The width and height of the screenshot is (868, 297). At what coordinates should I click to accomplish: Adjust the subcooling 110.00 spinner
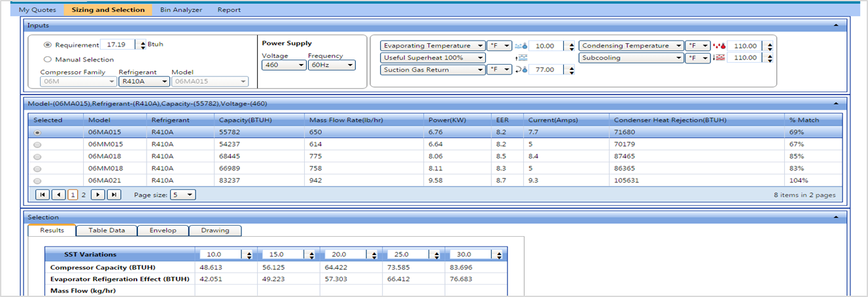point(770,58)
